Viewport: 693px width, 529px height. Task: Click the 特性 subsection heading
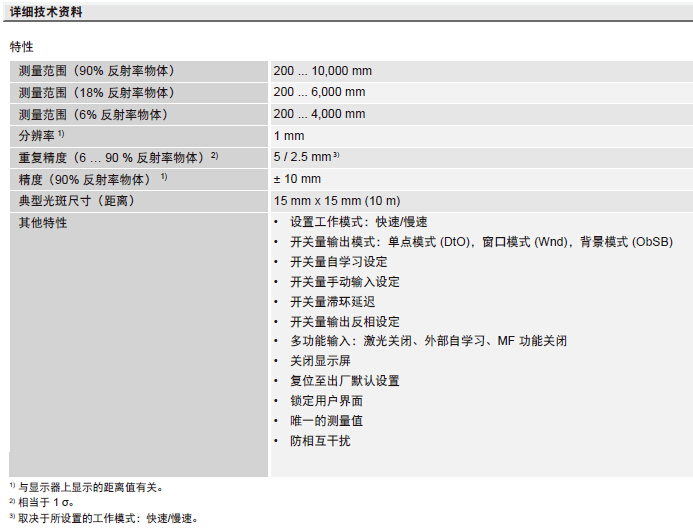(22, 47)
